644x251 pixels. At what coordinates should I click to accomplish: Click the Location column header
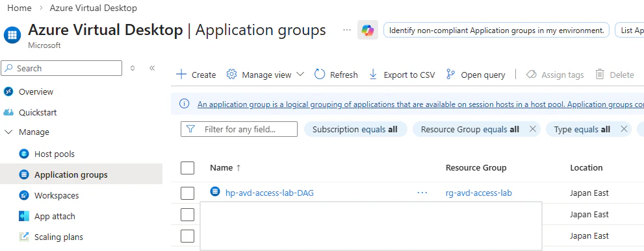click(x=586, y=168)
